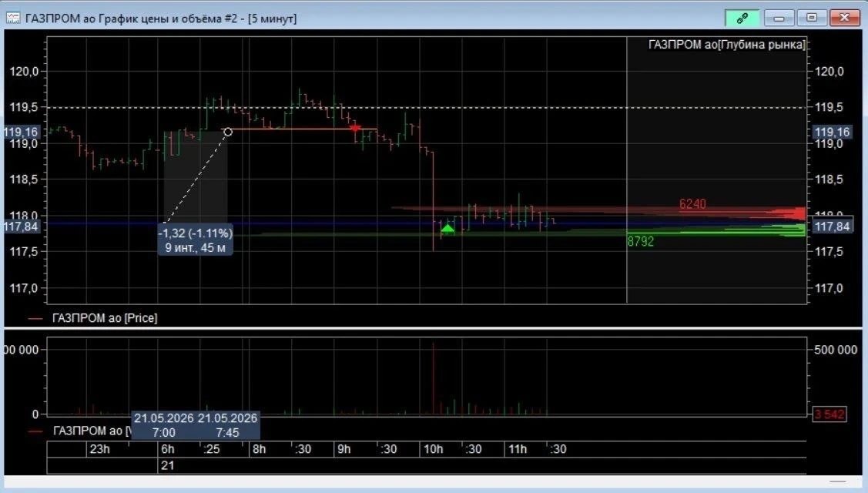Click the 118,5 label on right price axis
This screenshot has height=493, width=868.
click(829, 179)
